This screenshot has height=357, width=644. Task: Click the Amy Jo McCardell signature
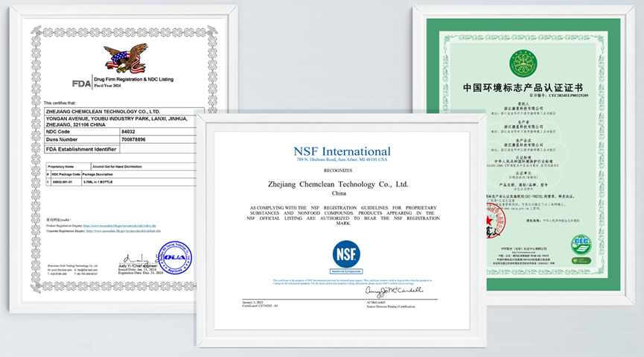click(394, 291)
